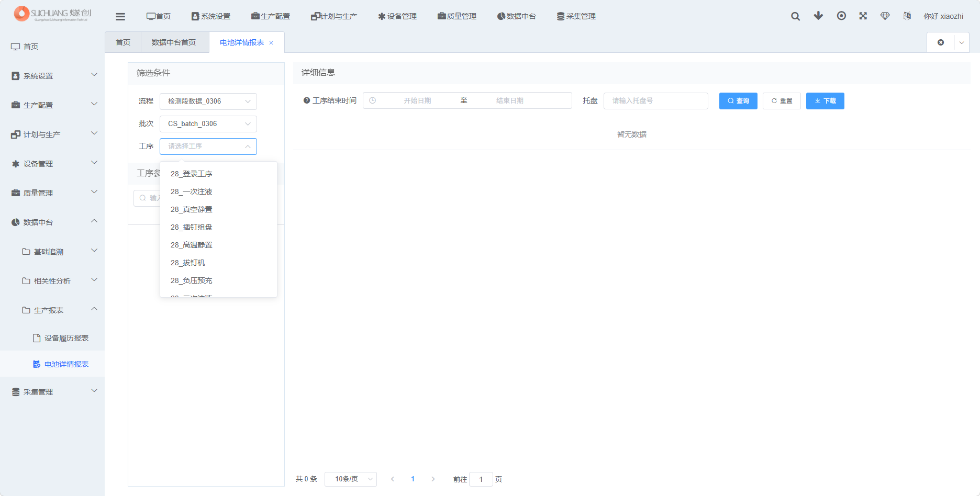Collapse 生产报表 folder in the sidebar
The image size is (980, 496).
tap(52, 310)
